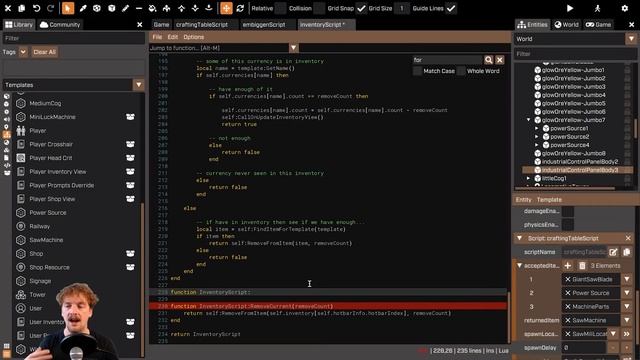Viewport: 640px width, 360px height.
Task: Click the Grid Size value field
Action: click(402, 8)
